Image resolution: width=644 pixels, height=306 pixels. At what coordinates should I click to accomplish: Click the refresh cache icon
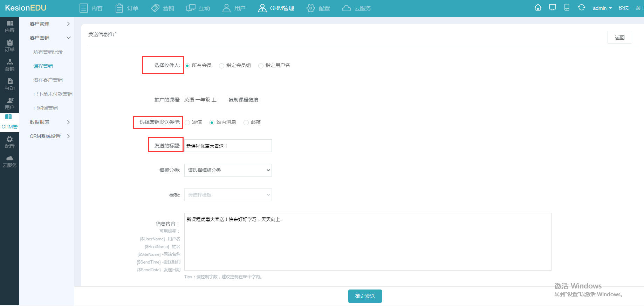click(x=581, y=8)
